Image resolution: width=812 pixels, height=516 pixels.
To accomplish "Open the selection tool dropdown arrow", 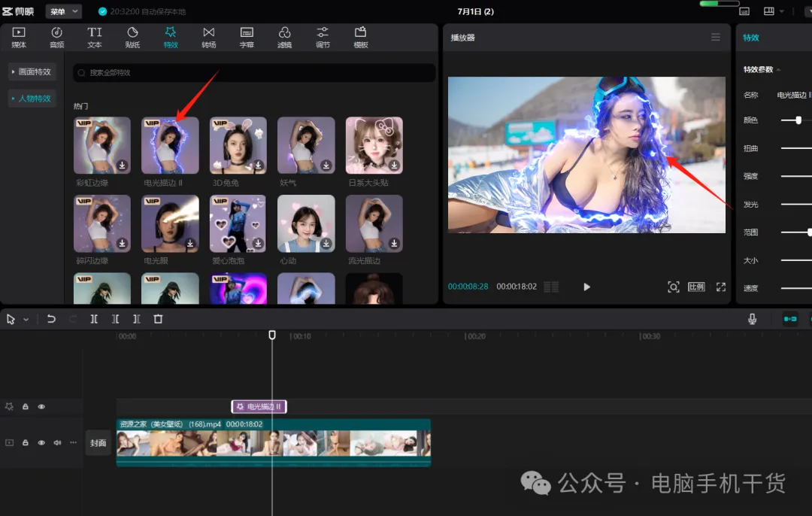I will [26, 320].
